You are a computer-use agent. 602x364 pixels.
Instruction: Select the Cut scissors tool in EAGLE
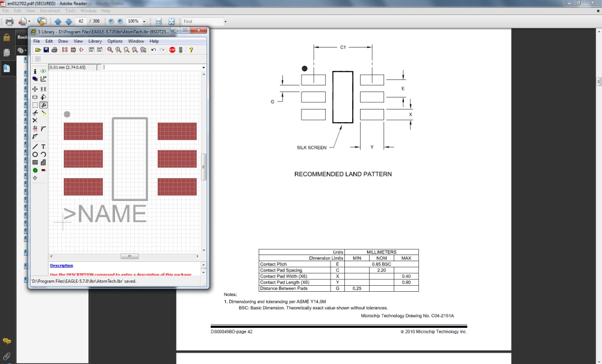pos(35,113)
